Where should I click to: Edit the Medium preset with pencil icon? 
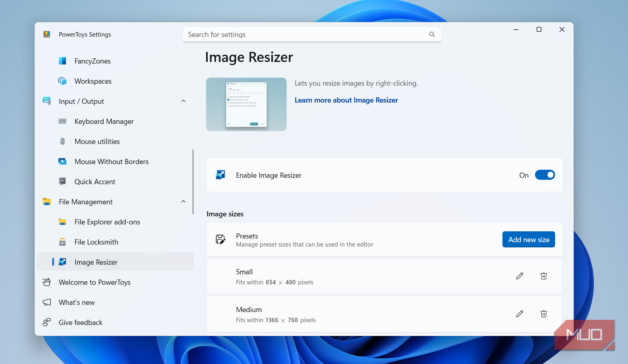coord(520,314)
